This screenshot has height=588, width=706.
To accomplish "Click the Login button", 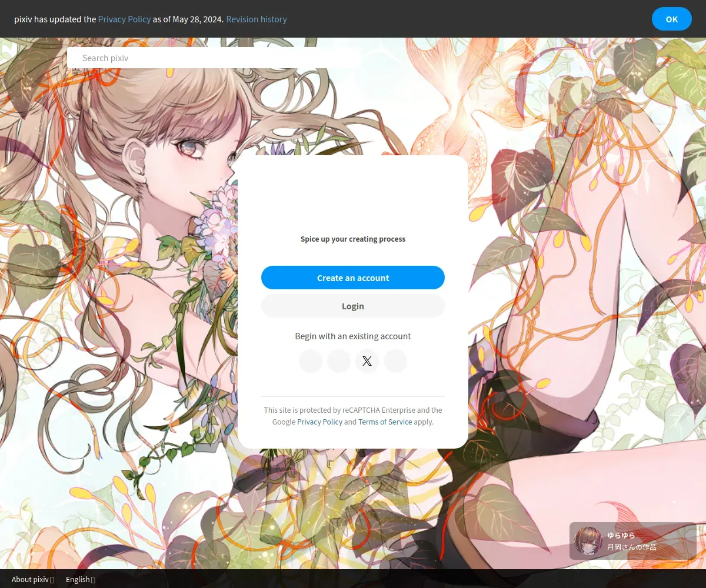I will [x=353, y=306].
